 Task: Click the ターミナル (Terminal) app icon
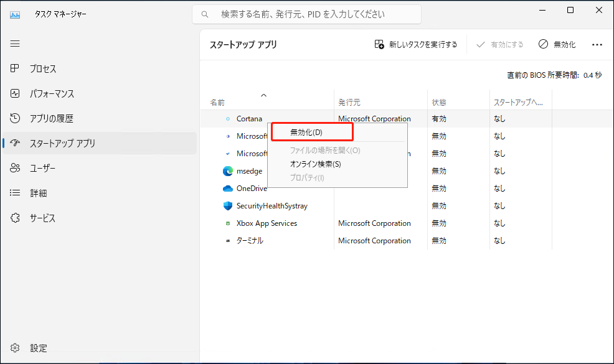[x=229, y=240]
